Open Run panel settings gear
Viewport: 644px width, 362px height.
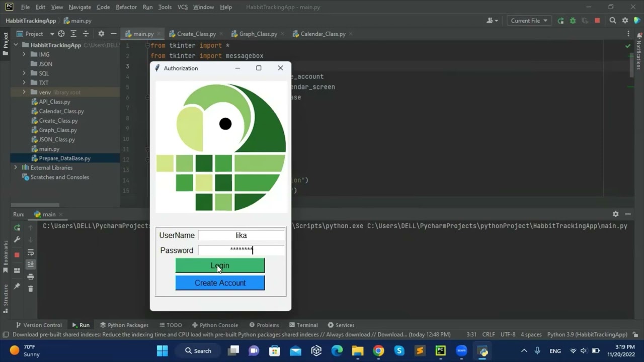pyautogui.click(x=615, y=214)
